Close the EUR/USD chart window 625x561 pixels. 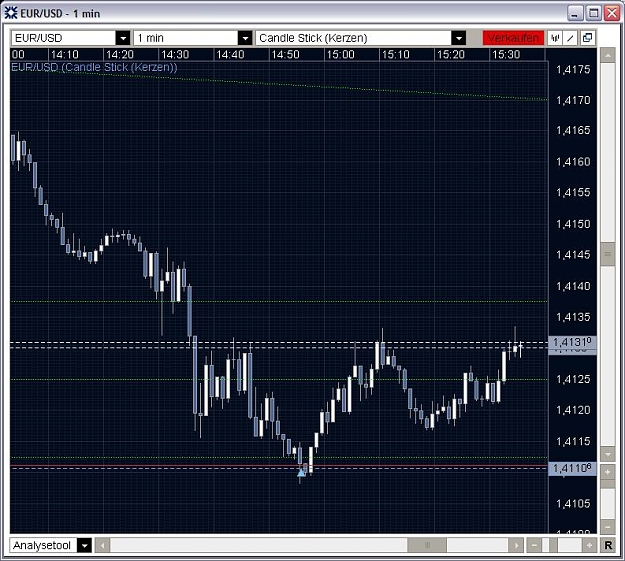point(612,13)
